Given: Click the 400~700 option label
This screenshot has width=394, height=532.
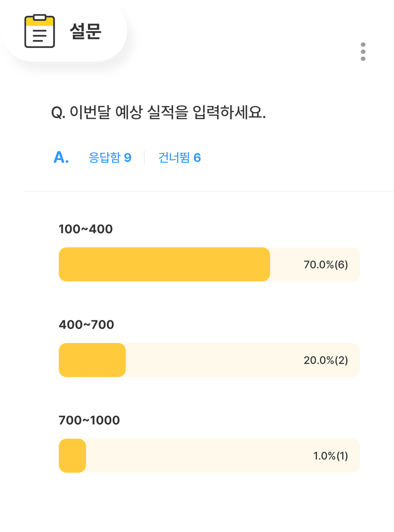Looking at the screenshot, I should (86, 325).
